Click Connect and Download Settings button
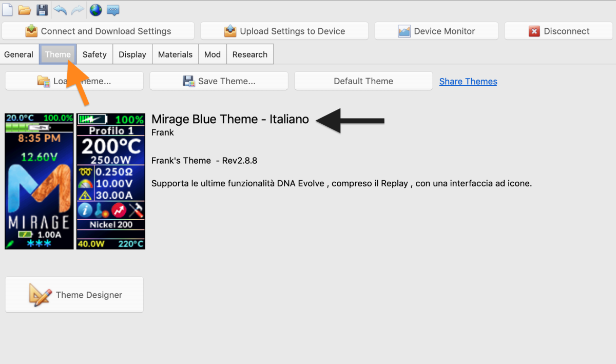This screenshot has height=364, width=616. (98, 31)
